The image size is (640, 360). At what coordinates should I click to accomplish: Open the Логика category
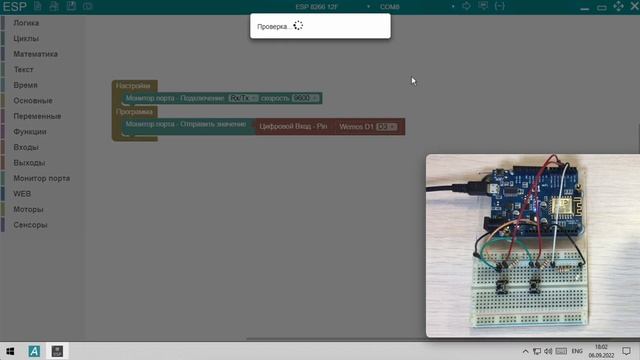tap(26, 23)
